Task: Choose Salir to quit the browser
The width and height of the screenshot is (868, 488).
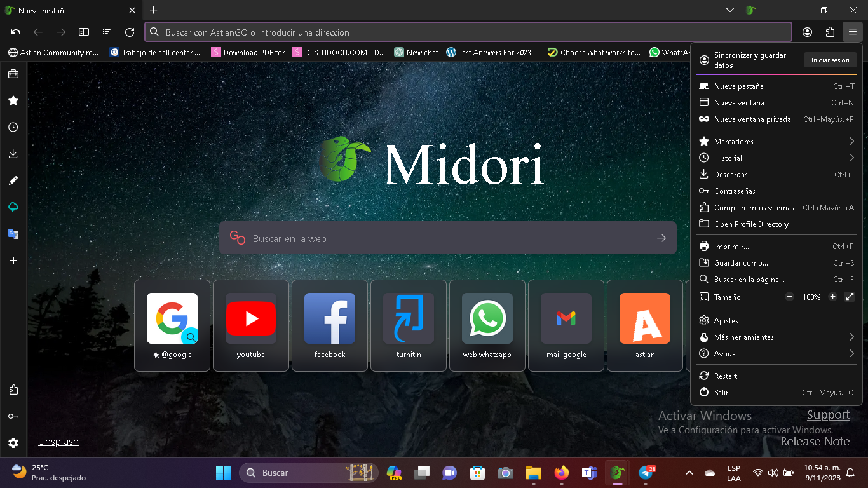Action: [x=776, y=392]
